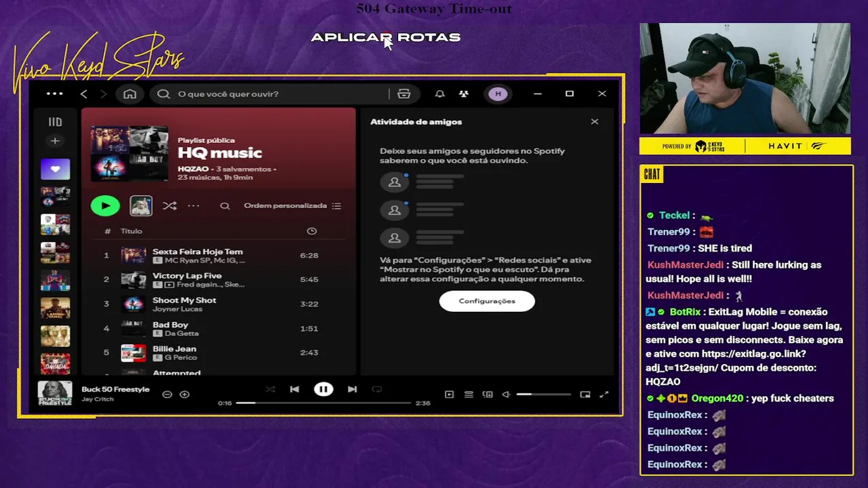This screenshot has width=868, height=488.
Task: Open the artist link 'Da Getta'
Action: (182, 333)
